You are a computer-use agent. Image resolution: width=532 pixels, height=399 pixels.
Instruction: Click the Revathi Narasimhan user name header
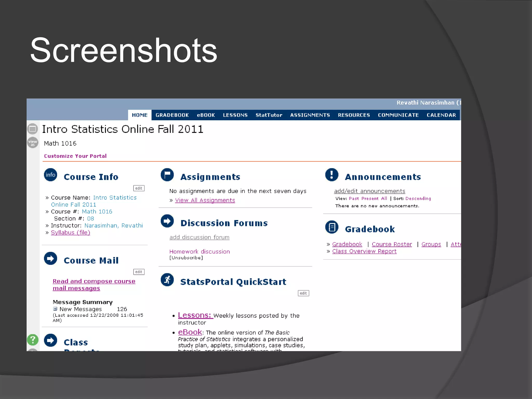click(x=425, y=103)
